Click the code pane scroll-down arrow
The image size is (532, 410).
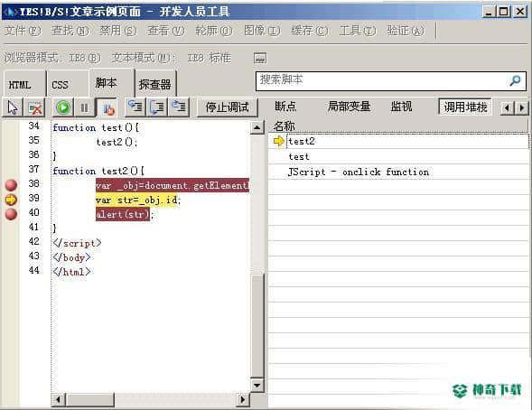pos(257,385)
